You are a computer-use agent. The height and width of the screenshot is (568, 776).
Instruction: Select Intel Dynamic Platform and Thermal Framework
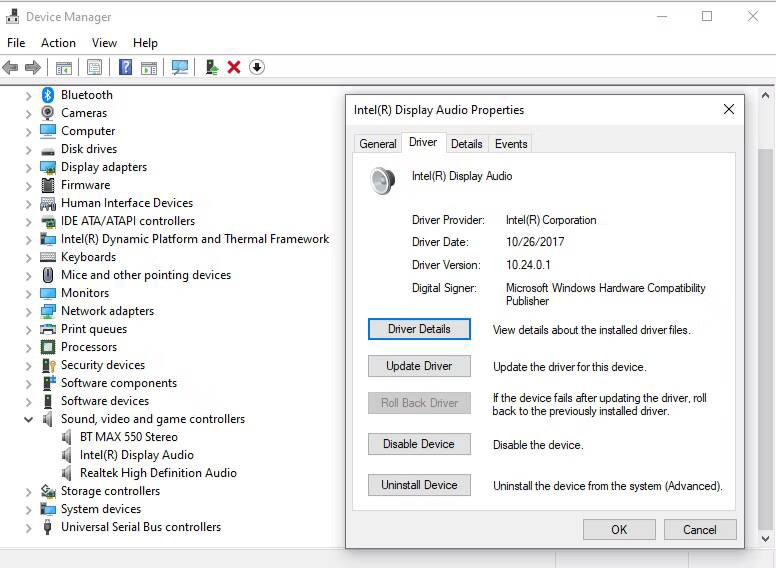[x=195, y=239]
